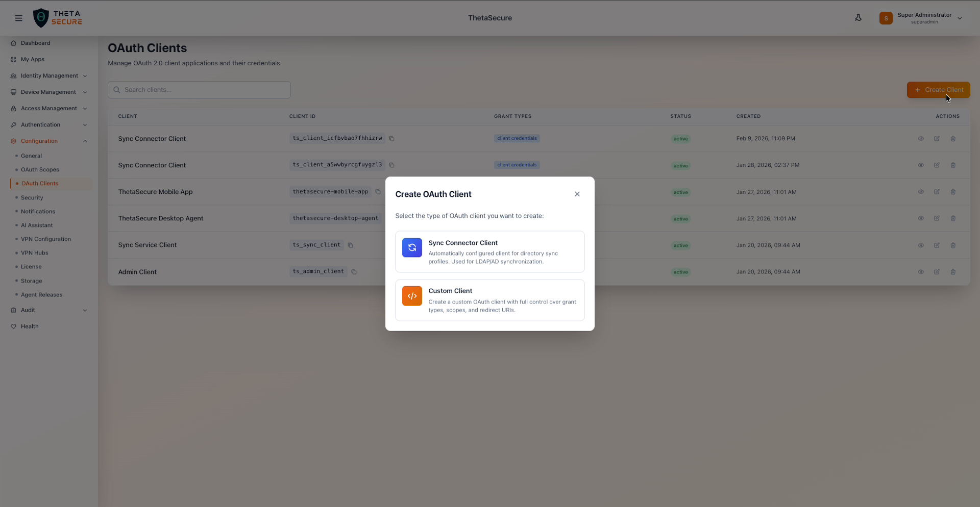
Task: Edit the ThetaSecure Mobile App client
Action: [x=937, y=192]
